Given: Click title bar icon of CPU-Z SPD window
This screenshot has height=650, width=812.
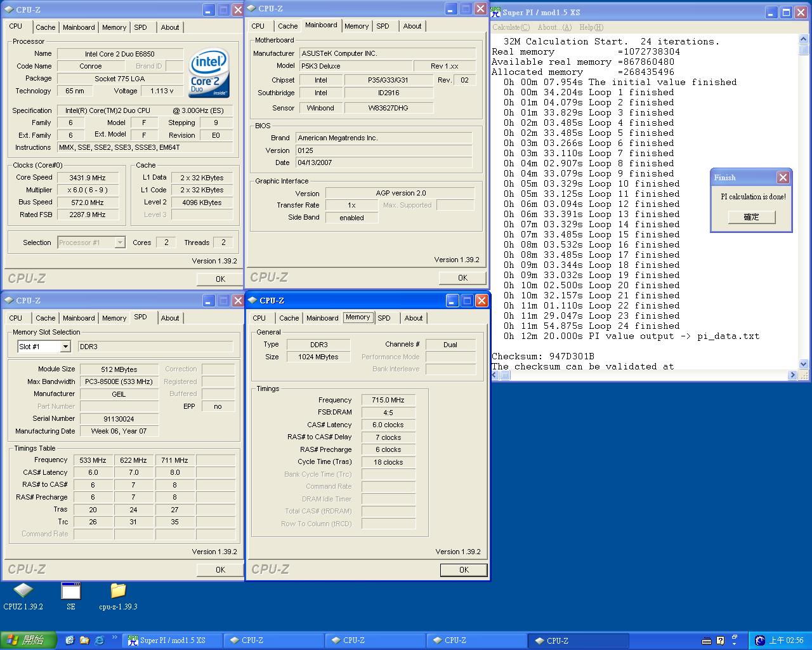Looking at the screenshot, I should click(9, 300).
